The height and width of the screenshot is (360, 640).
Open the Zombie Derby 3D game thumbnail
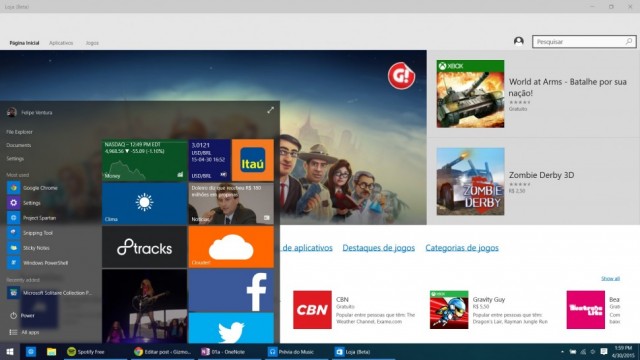coord(470,182)
